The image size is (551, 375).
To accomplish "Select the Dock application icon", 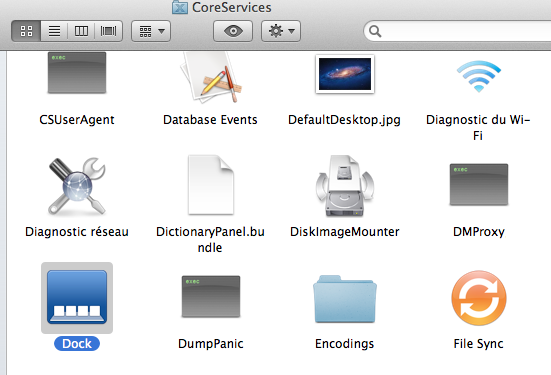I will pos(77,297).
